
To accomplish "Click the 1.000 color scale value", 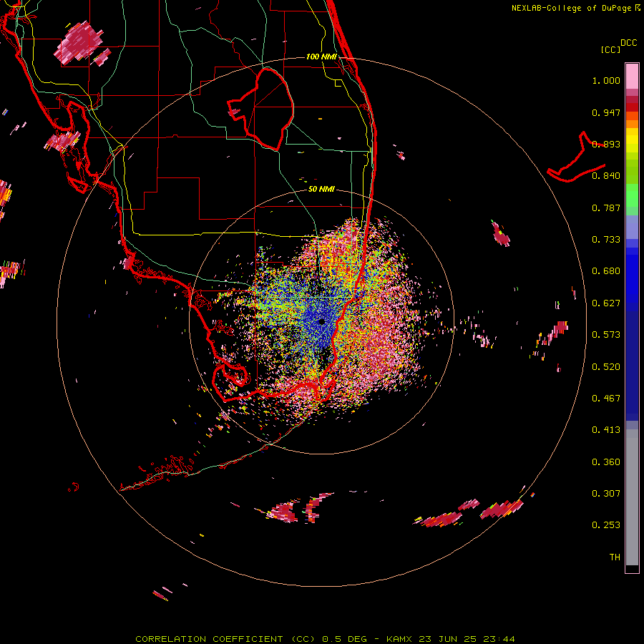I will tap(606, 81).
